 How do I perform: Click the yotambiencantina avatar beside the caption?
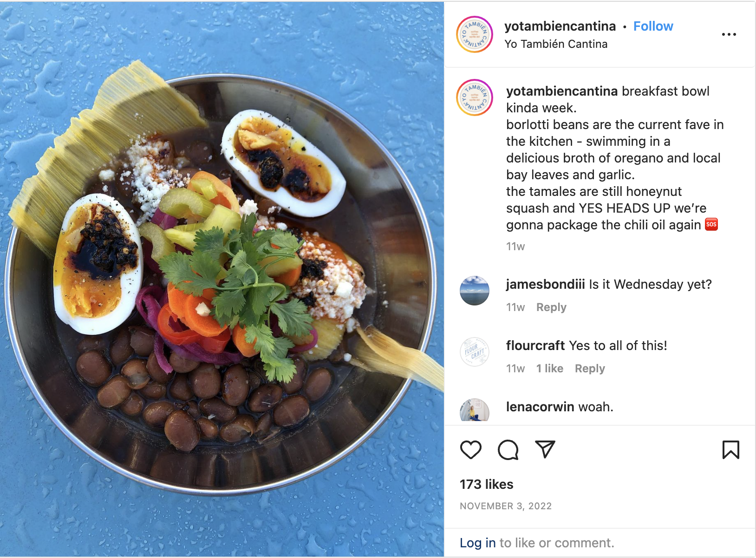click(x=475, y=97)
